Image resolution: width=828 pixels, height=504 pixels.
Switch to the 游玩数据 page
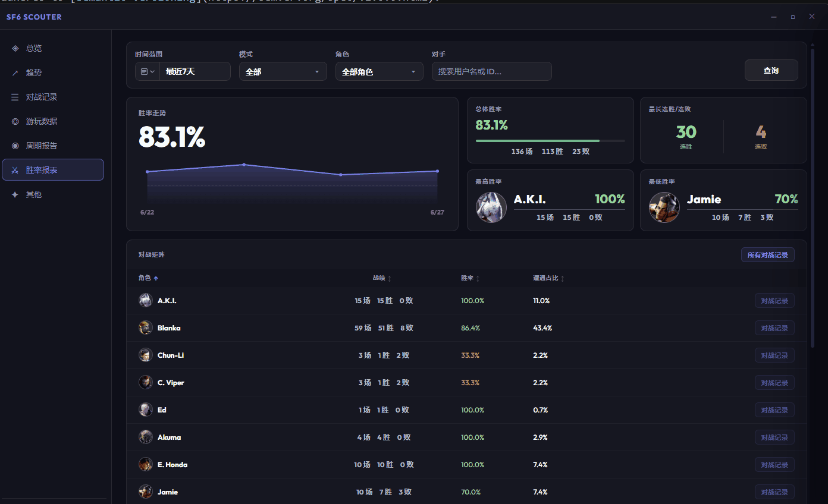point(53,121)
